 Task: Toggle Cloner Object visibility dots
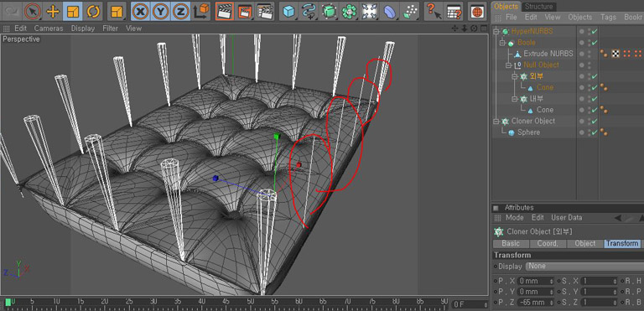coord(589,122)
